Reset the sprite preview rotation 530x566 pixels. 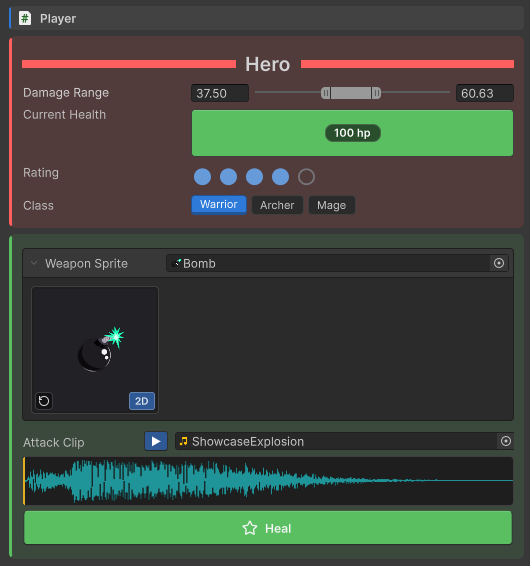point(44,401)
